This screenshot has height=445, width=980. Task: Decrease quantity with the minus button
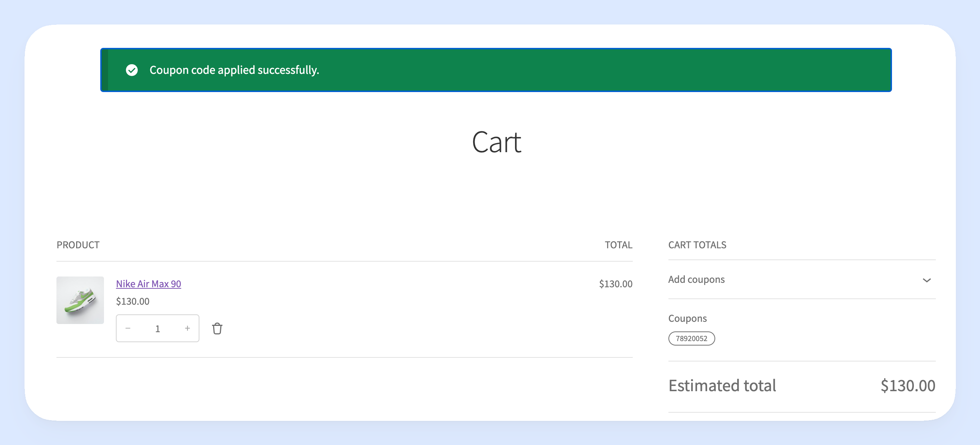[128, 328]
